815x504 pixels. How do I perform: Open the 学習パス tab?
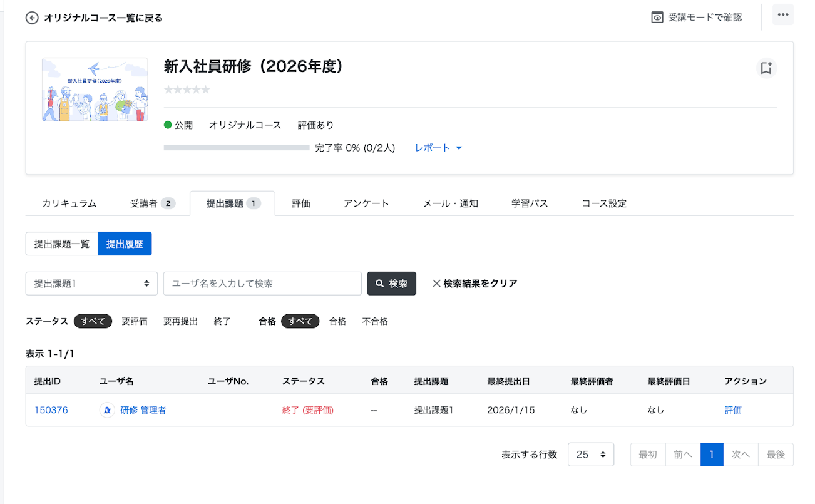(x=530, y=203)
